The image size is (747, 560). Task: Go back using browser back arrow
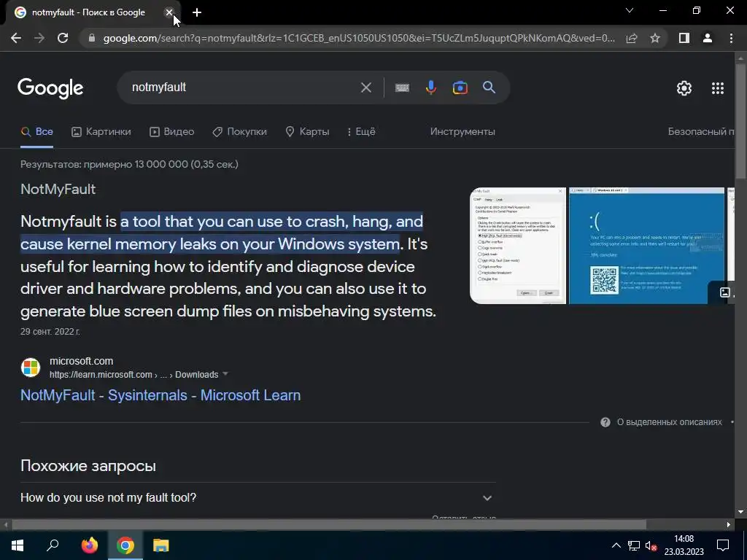pyautogui.click(x=16, y=38)
